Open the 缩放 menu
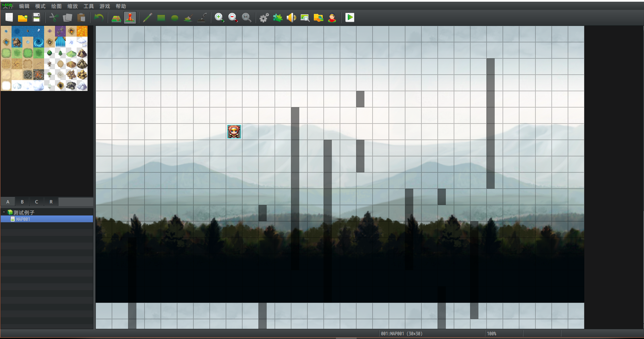Screen dimensions: 644x339 click(73, 6)
